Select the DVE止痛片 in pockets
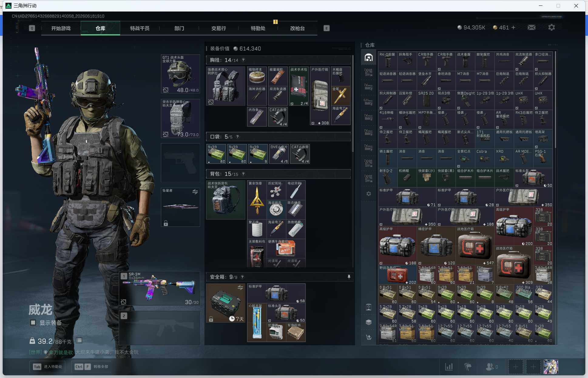Screen dimensions: 588x378 point(279,154)
